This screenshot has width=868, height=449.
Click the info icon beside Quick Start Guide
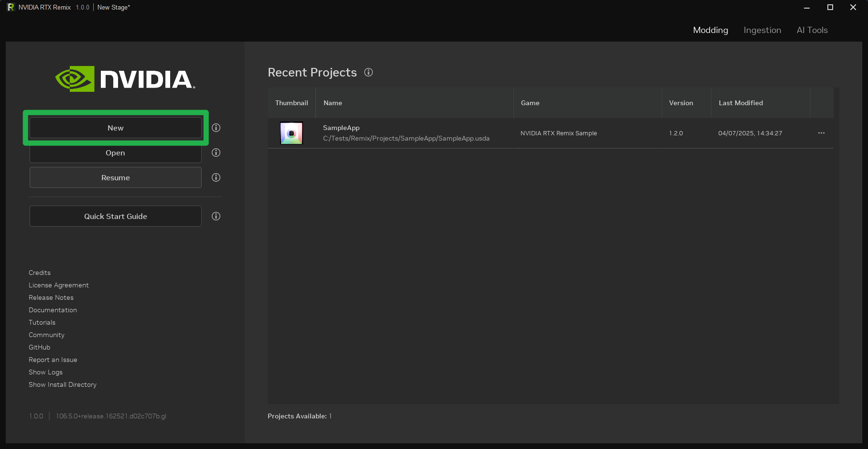tap(216, 216)
